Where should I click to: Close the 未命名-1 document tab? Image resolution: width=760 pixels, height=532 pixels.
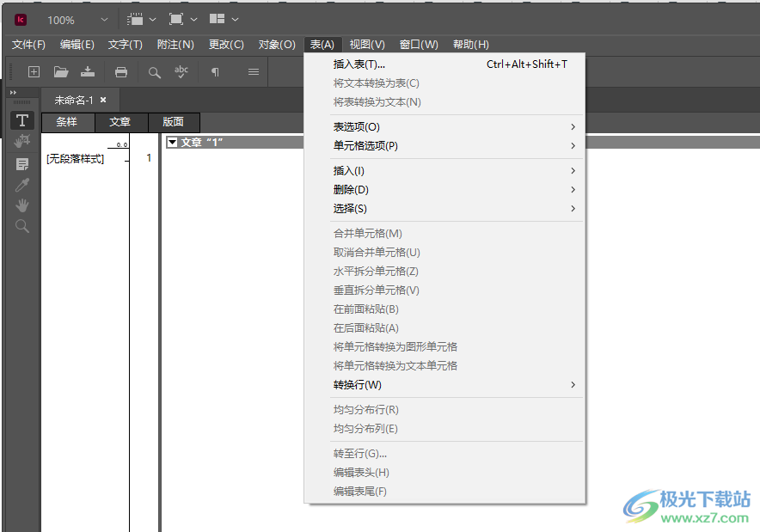tap(103, 100)
